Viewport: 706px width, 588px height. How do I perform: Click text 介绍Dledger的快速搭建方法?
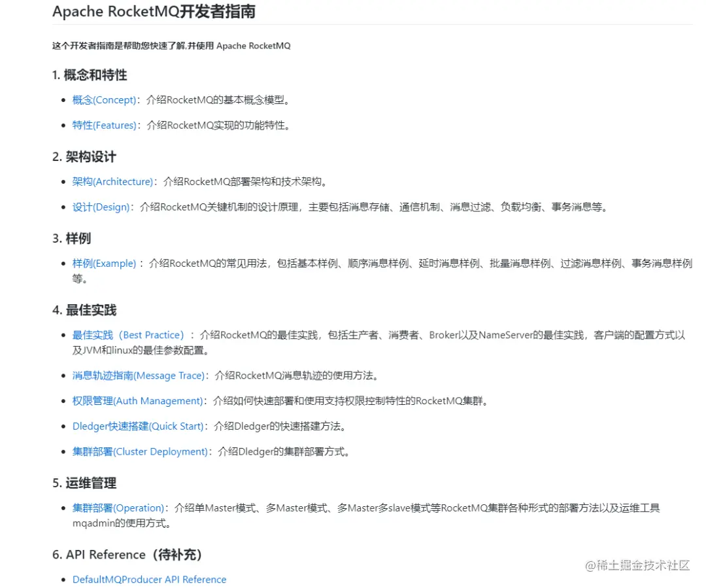coord(280,426)
